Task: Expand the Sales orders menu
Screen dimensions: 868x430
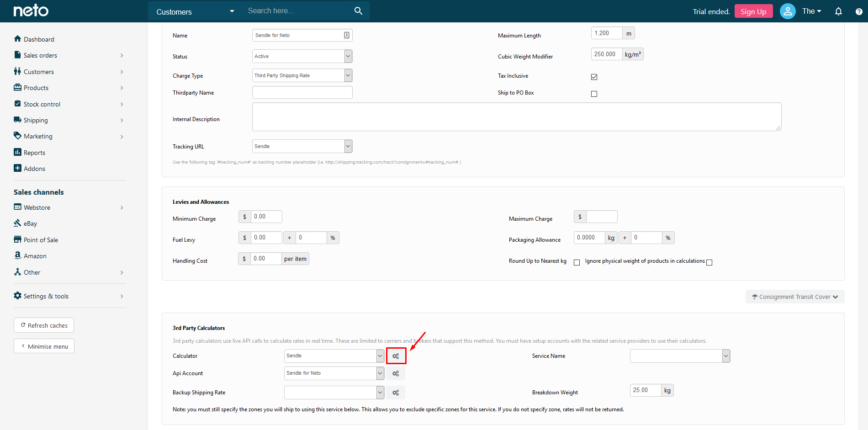Action: [x=69, y=55]
